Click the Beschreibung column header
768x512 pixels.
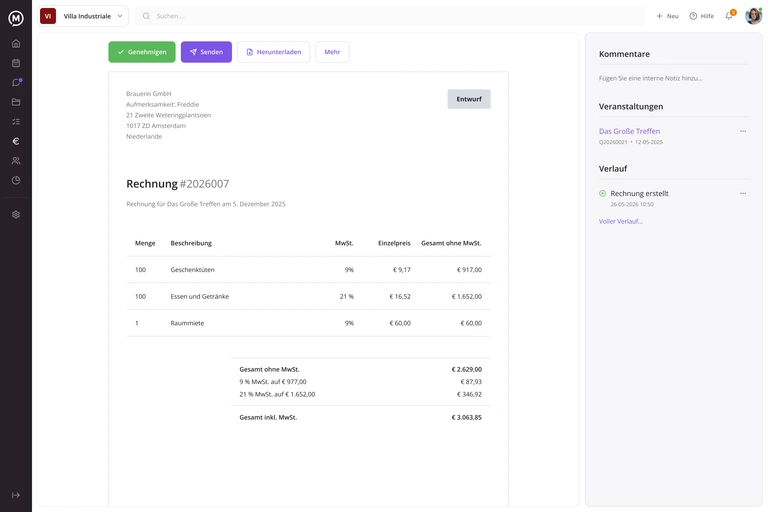[191, 243]
